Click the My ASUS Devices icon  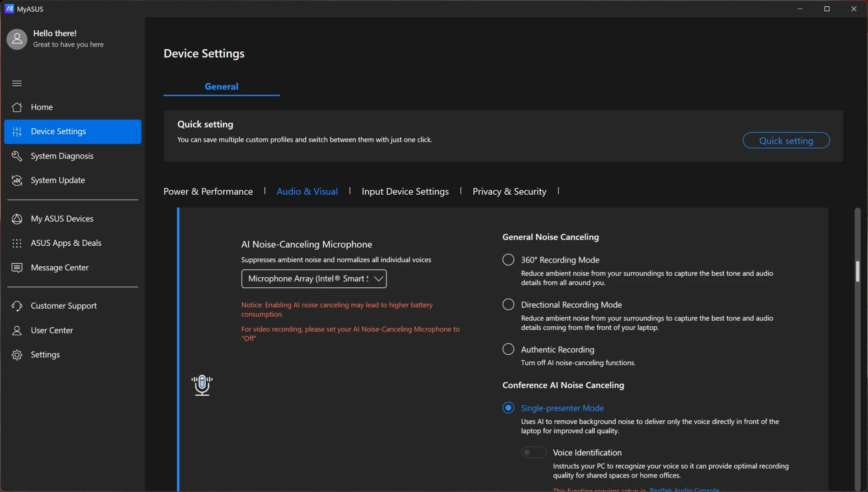(17, 219)
